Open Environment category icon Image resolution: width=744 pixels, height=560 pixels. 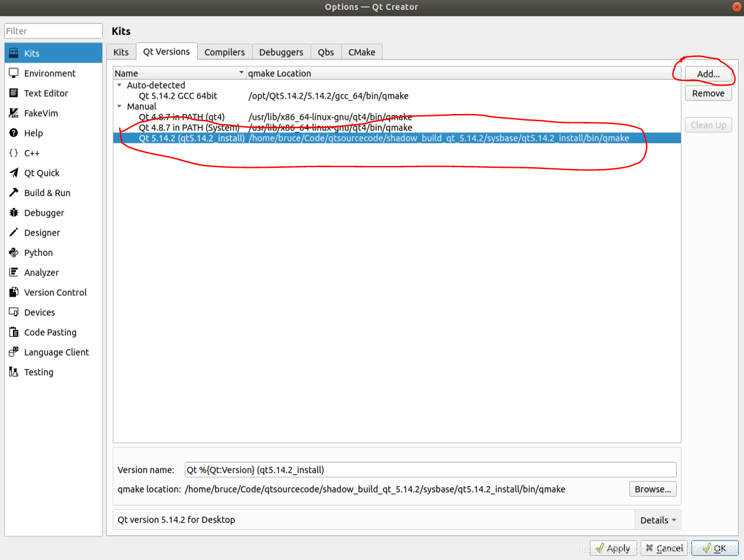14,73
